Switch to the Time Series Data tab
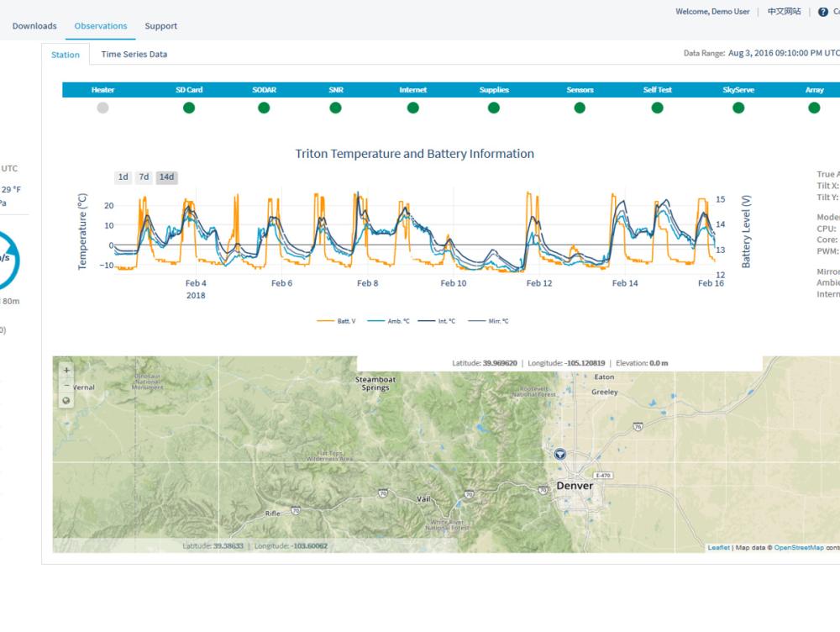 tap(134, 55)
